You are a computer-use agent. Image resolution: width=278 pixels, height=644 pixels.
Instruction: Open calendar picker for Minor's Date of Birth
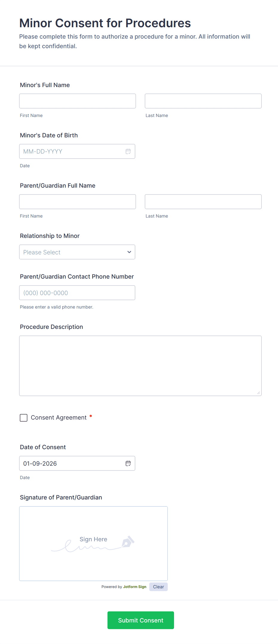(128, 151)
